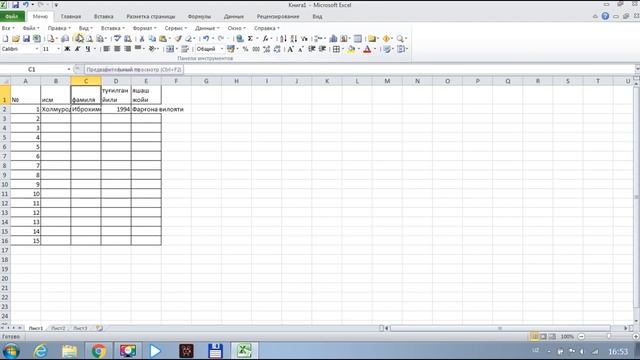Switch to Page Break Preview in status bar
The height and width of the screenshot is (360, 640).
pyautogui.click(x=552, y=337)
